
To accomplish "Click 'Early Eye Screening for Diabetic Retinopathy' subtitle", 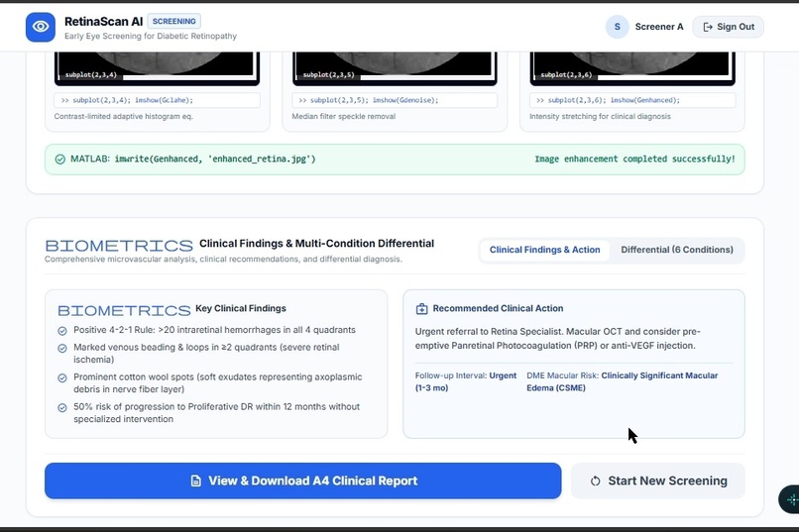I will pos(151,36).
